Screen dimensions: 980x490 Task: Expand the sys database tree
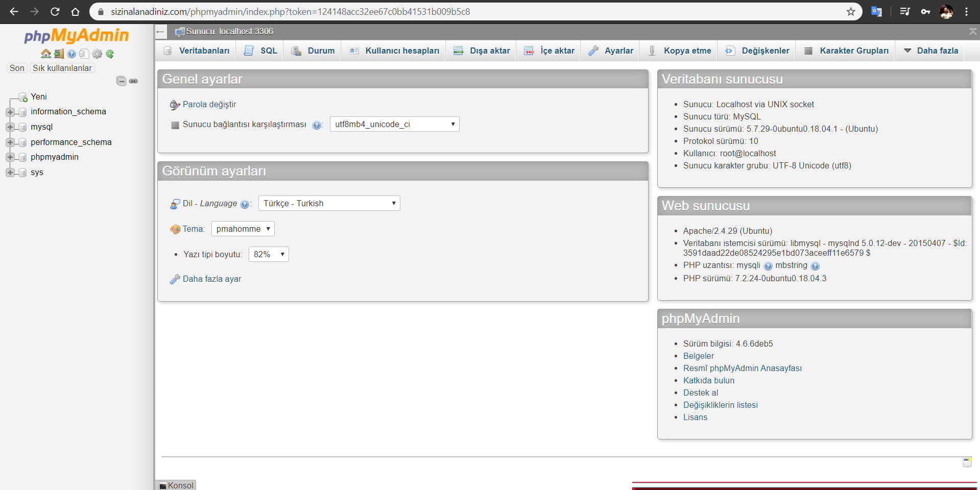10,172
